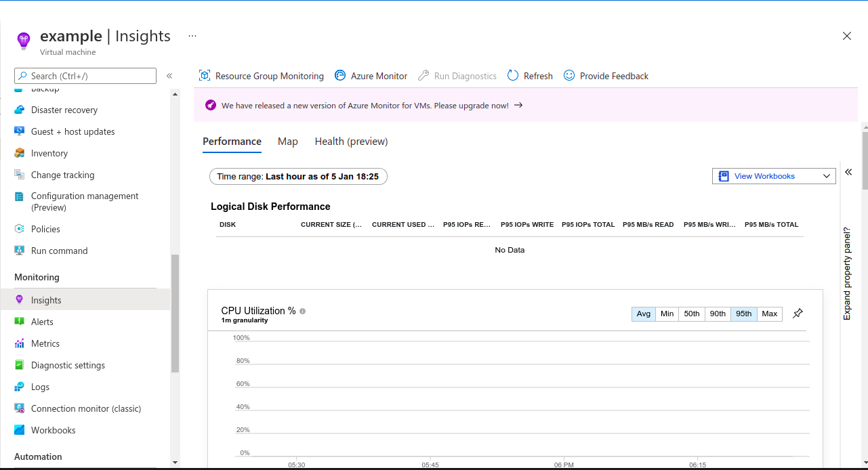The image size is (868, 470).
Task: Switch to the Health (preview) tab
Action: 351,142
